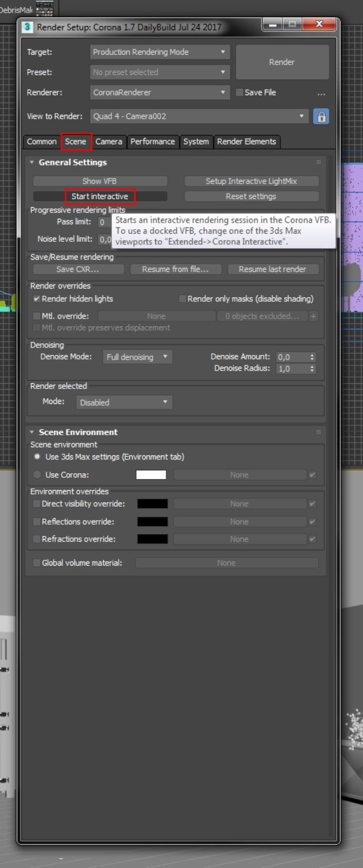Click the Render button
The image size is (363, 868).
[282, 62]
